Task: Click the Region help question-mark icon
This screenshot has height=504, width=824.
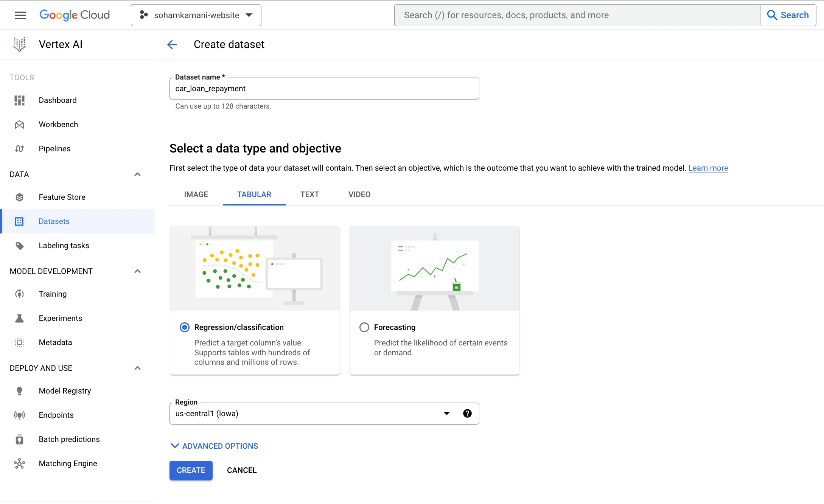Action: (x=467, y=414)
